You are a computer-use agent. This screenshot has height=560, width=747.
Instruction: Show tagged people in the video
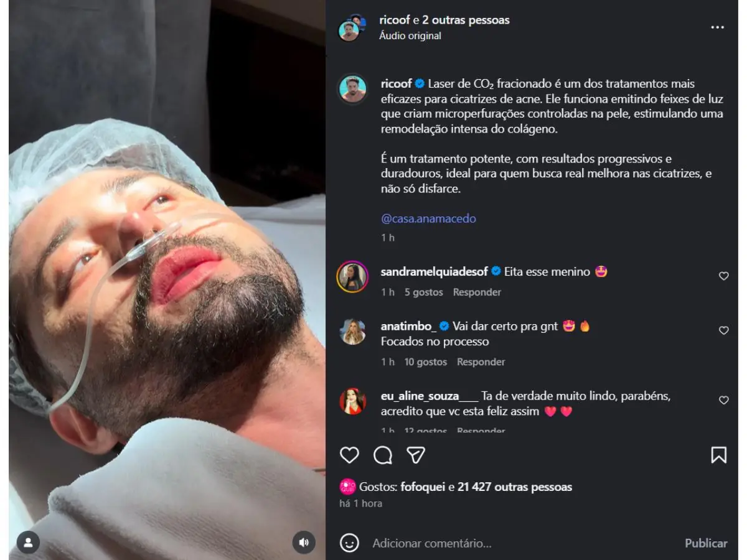click(x=28, y=543)
